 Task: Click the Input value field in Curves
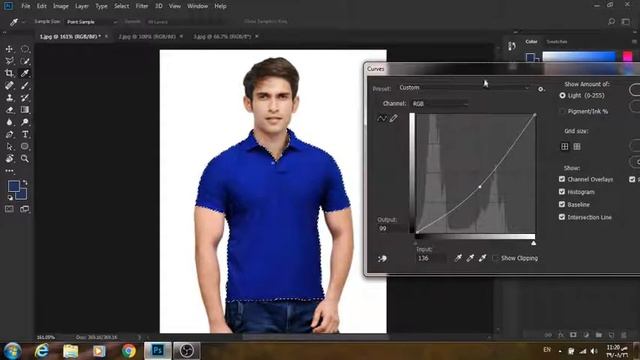(x=431, y=258)
